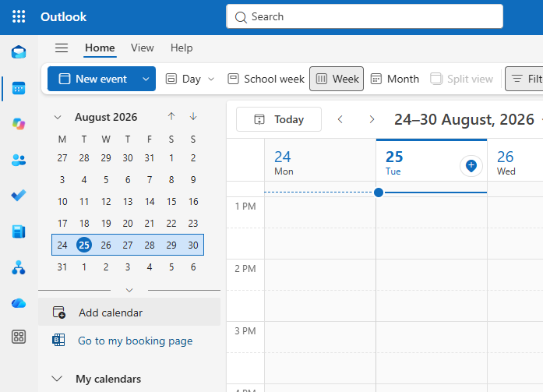Open People contacts in the sidebar

click(19, 160)
